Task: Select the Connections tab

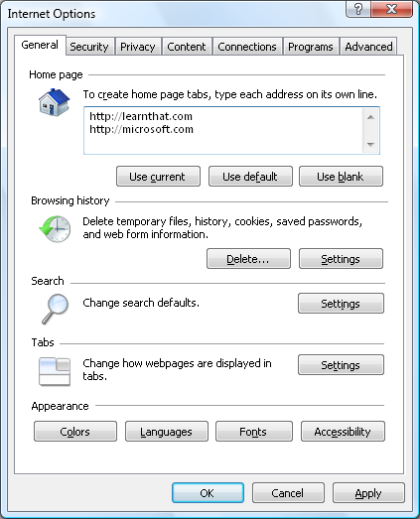Action: [x=247, y=47]
